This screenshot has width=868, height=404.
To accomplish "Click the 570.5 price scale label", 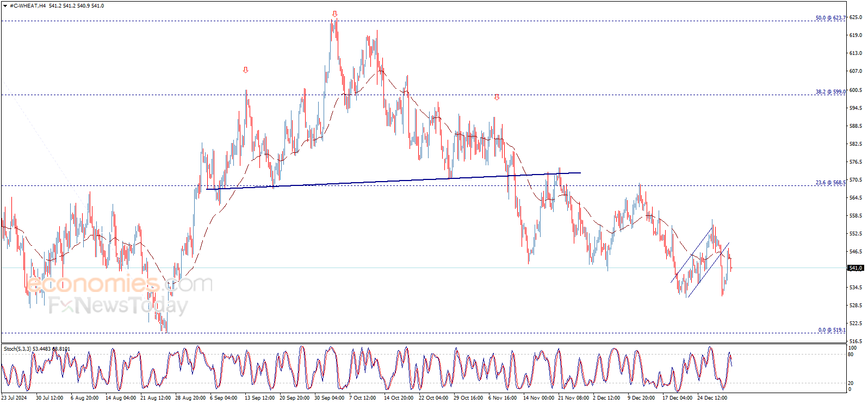I will (855, 180).
